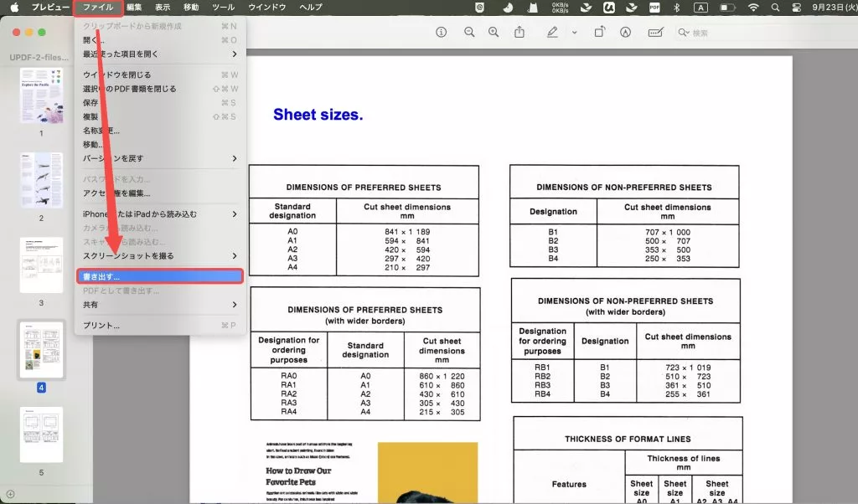858x504 pixels.
Task: Select page 1 thumbnail in sidebar
Action: tap(42, 95)
